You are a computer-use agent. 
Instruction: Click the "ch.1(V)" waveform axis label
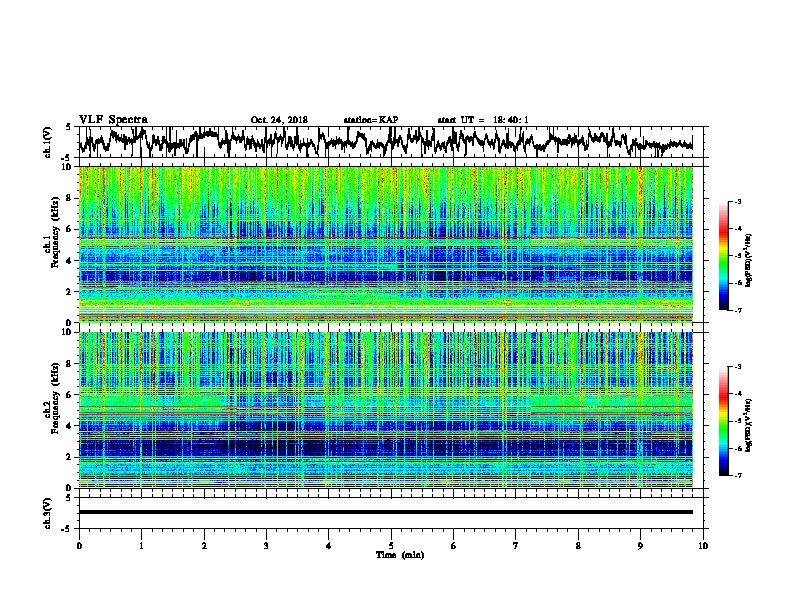tap(48, 142)
